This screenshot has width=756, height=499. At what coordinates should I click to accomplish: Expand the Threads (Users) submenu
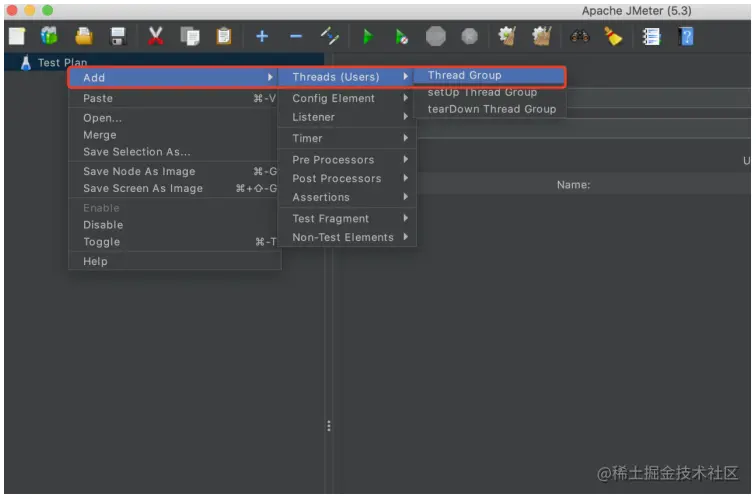point(347,77)
